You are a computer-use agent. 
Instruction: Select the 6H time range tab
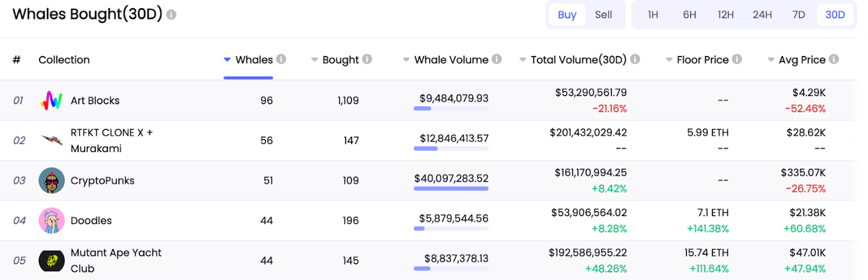[689, 15]
